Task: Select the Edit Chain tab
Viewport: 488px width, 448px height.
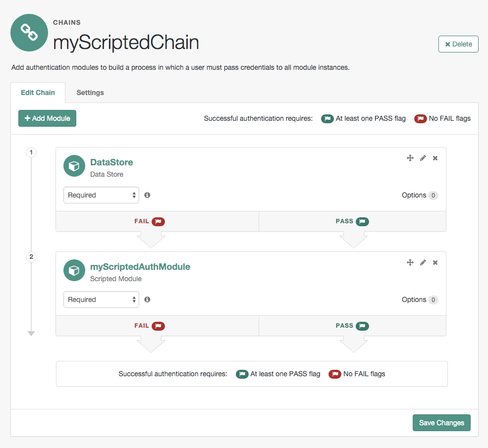Action: point(38,93)
